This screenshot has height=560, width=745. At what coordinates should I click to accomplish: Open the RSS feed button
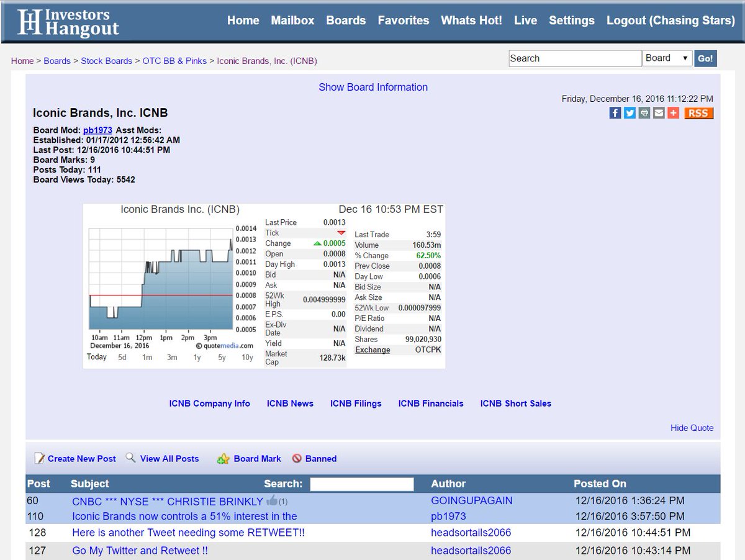[698, 113]
